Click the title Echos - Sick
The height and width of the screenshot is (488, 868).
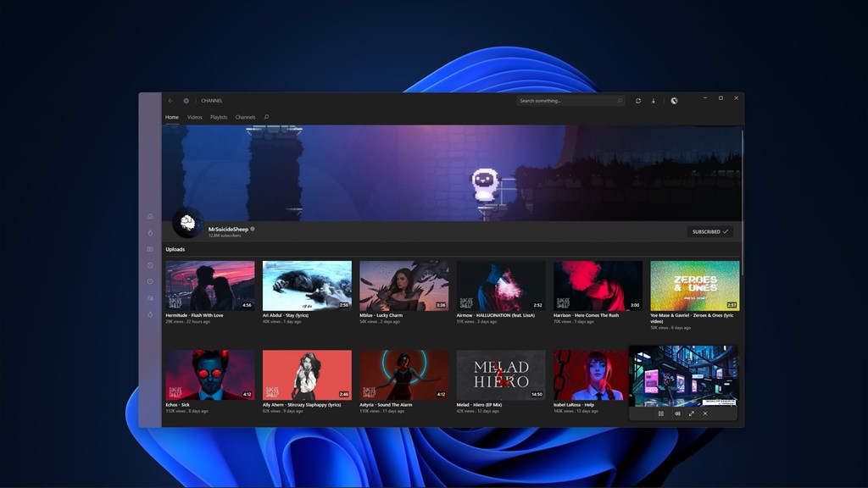178,405
